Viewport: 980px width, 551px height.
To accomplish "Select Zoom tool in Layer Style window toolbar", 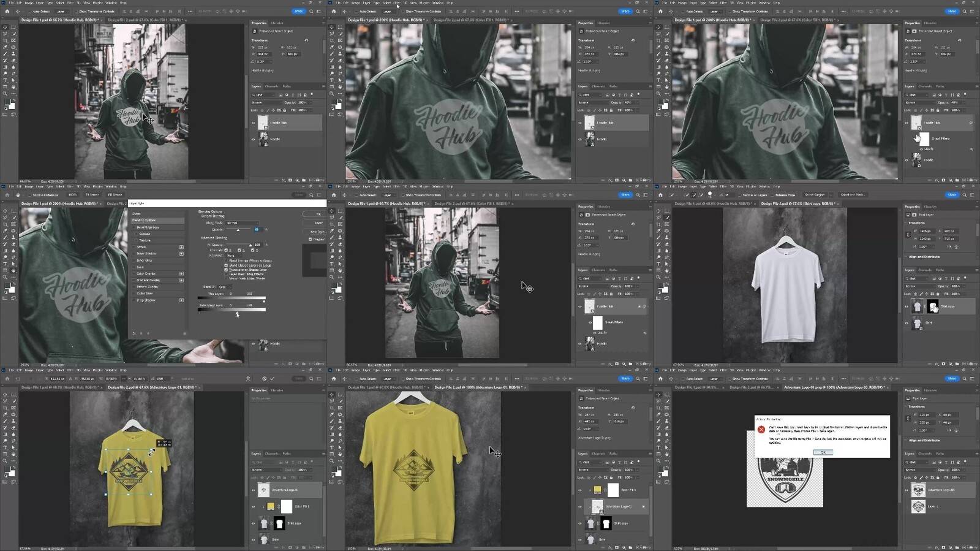I will 5,277.
